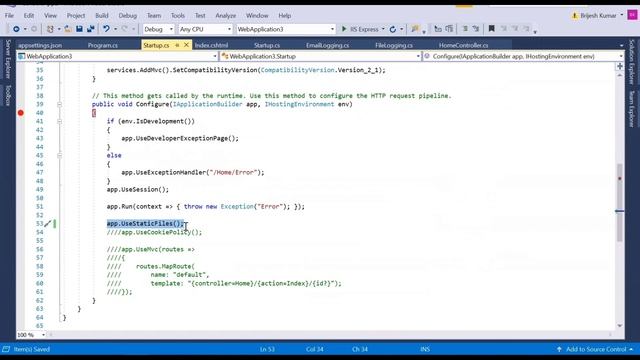The width and height of the screenshot is (640, 360).
Task: Click the Open File folder icon
Action: 68,29
